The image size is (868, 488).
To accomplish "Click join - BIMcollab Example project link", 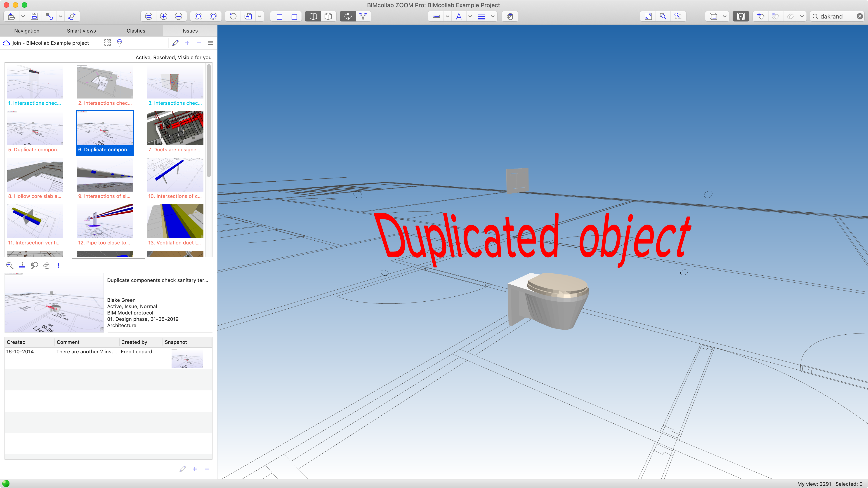I will point(51,43).
